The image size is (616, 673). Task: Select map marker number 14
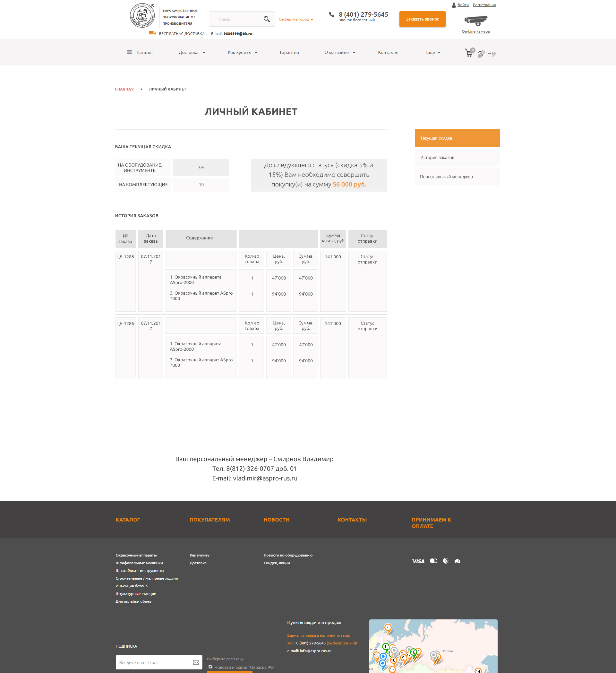pyautogui.click(x=478, y=670)
